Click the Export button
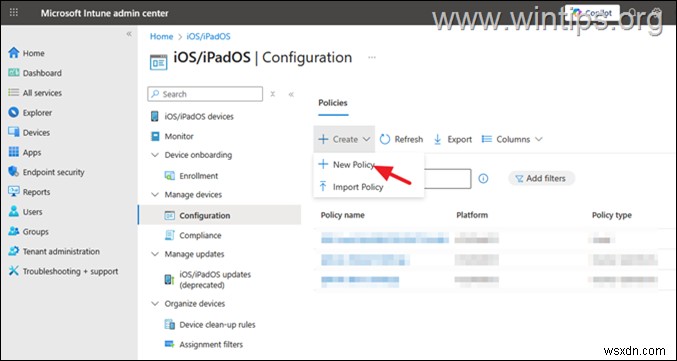The height and width of the screenshot is (361, 677). tap(452, 139)
